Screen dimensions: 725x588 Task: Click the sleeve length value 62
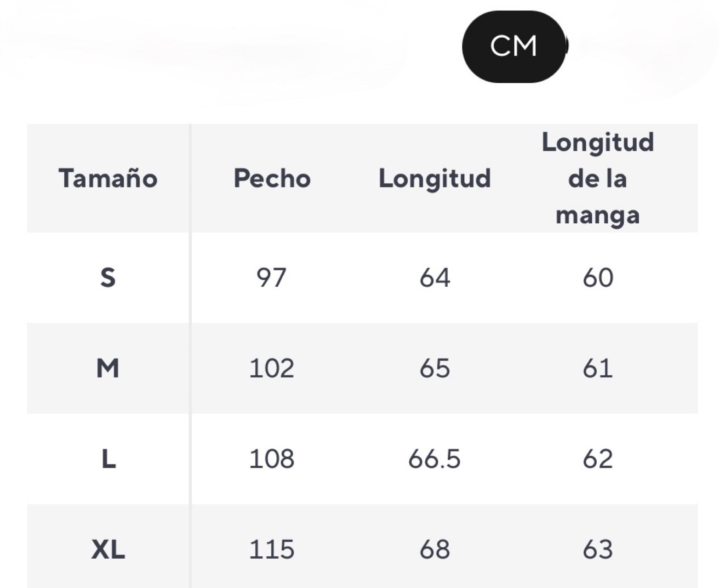(x=598, y=458)
